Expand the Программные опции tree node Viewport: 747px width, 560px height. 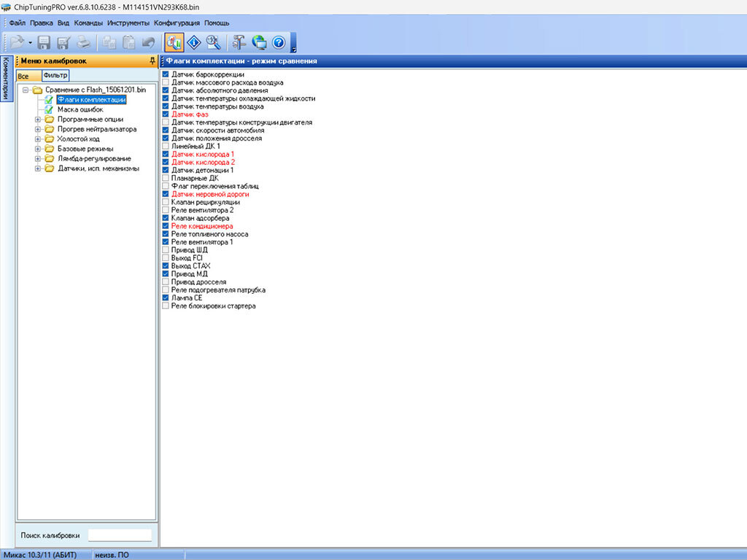(x=38, y=119)
